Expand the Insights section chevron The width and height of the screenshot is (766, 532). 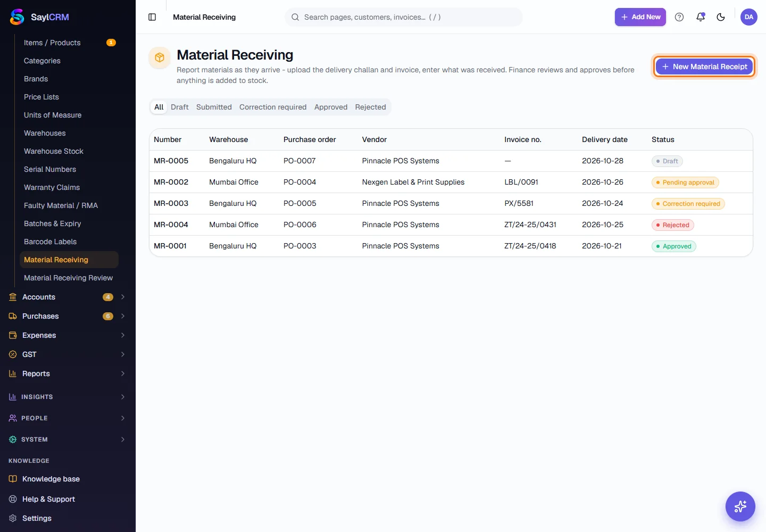[x=123, y=397]
